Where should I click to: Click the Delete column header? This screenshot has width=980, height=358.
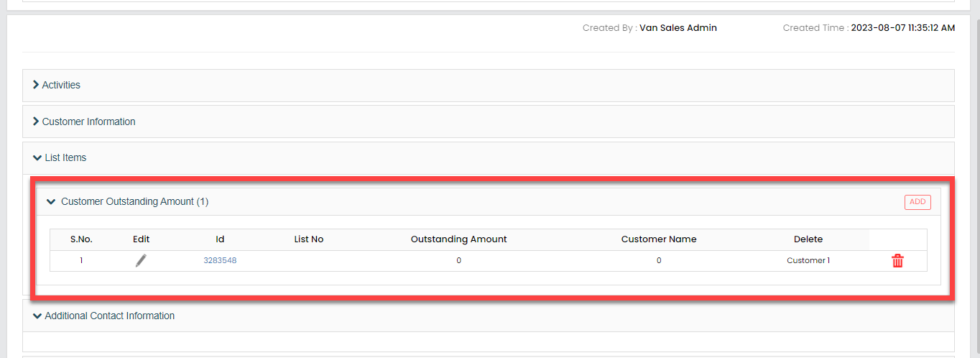[808, 239]
